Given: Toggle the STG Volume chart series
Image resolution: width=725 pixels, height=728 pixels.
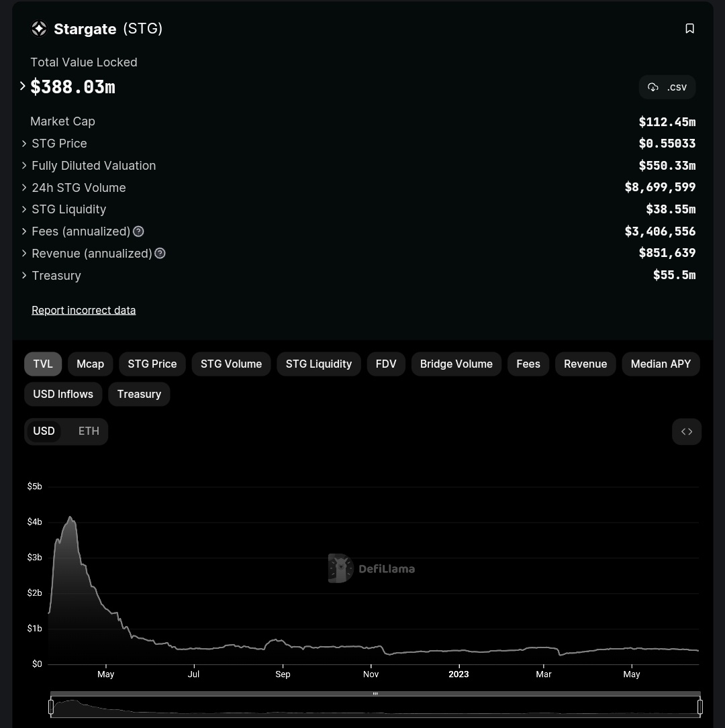Looking at the screenshot, I should pyautogui.click(x=232, y=364).
